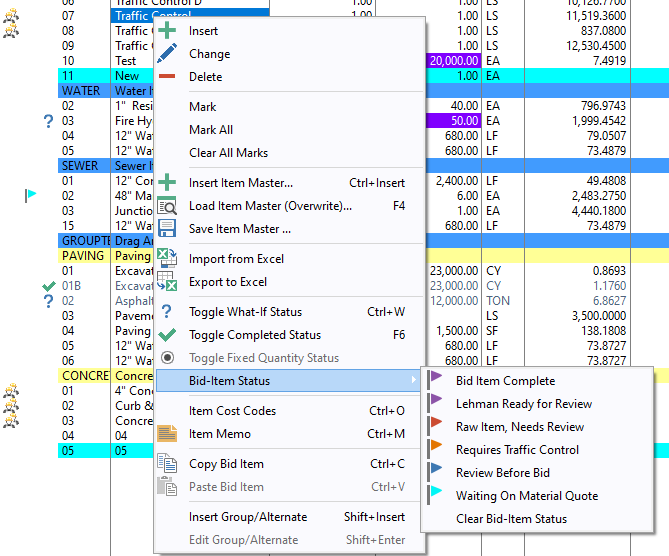Click the Load Item Master magnifier icon
Screen dimensions: 669x556
(168, 206)
